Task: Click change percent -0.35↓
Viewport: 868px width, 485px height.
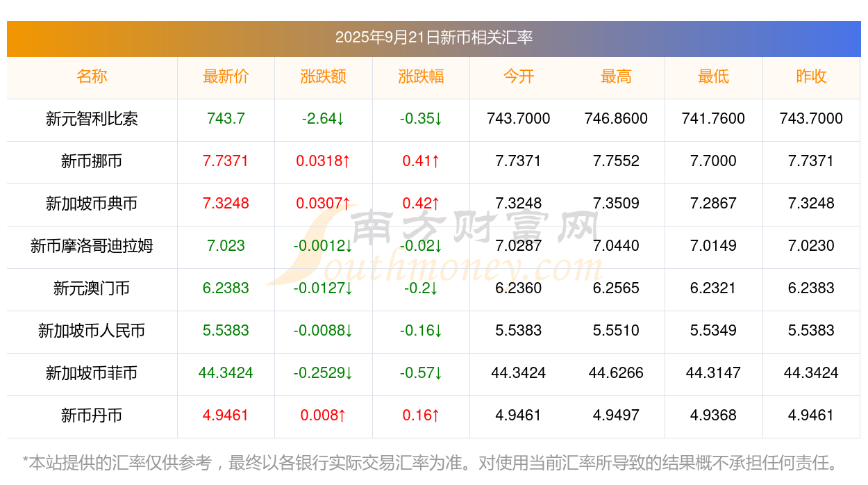Action: point(421,119)
